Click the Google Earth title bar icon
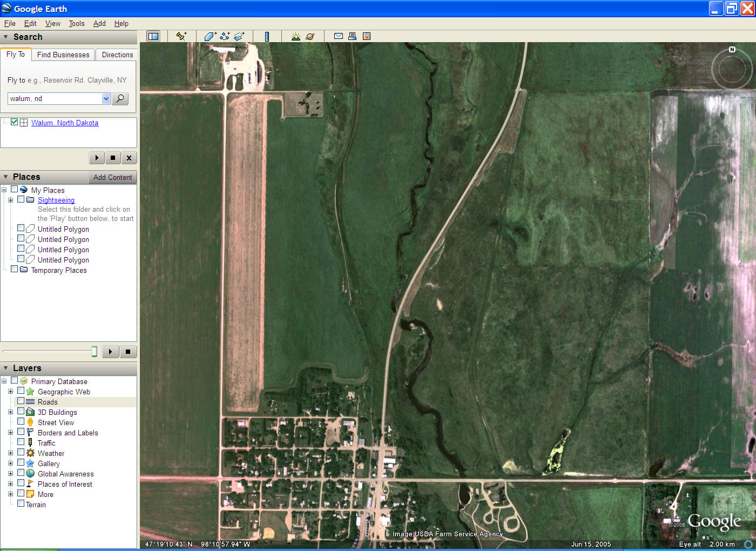The height and width of the screenshot is (551, 756). [6, 8]
